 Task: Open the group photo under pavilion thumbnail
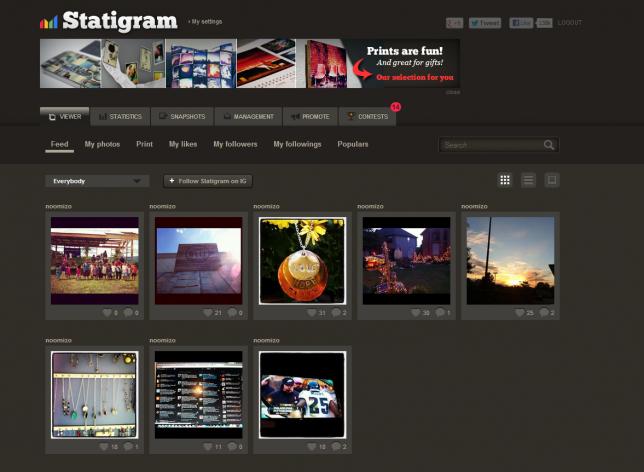tap(94, 261)
